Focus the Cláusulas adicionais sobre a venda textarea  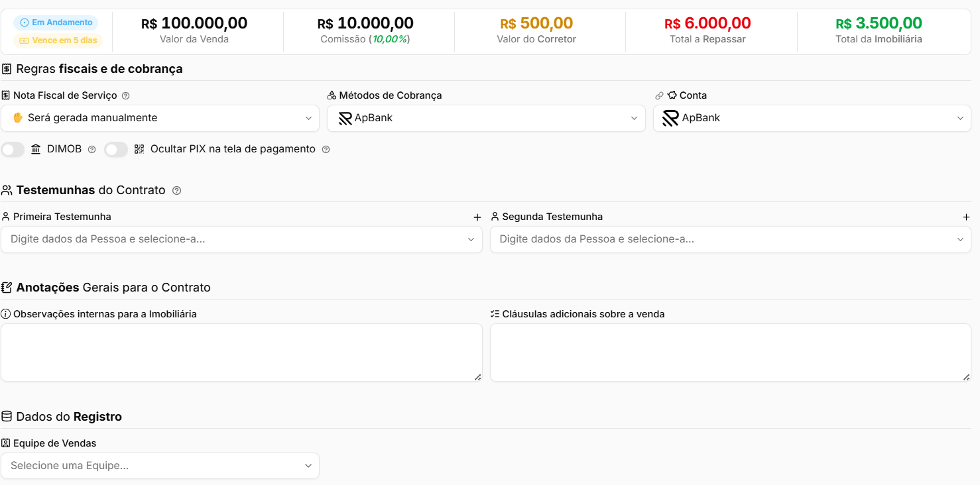(x=731, y=352)
